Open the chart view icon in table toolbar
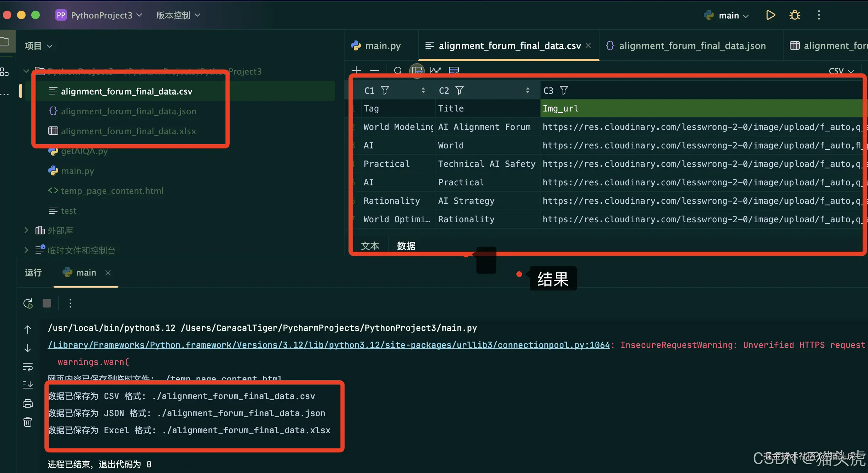Screen dimensions: 868x473 click(435, 70)
